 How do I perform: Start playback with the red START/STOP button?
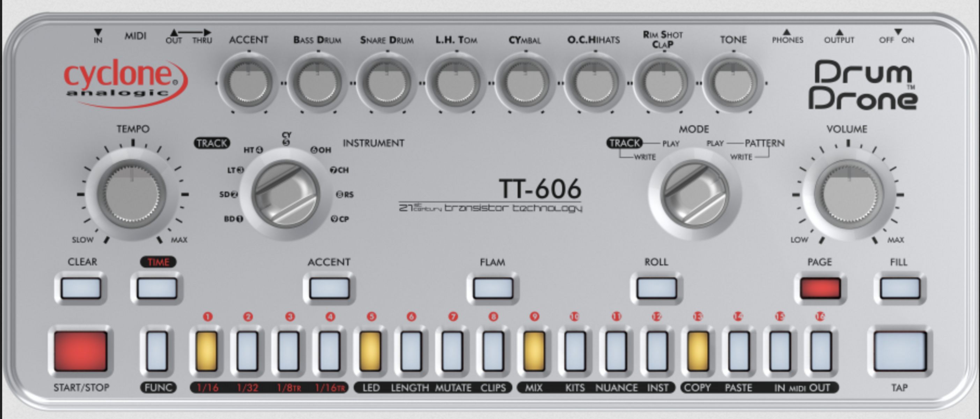(81, 351)
